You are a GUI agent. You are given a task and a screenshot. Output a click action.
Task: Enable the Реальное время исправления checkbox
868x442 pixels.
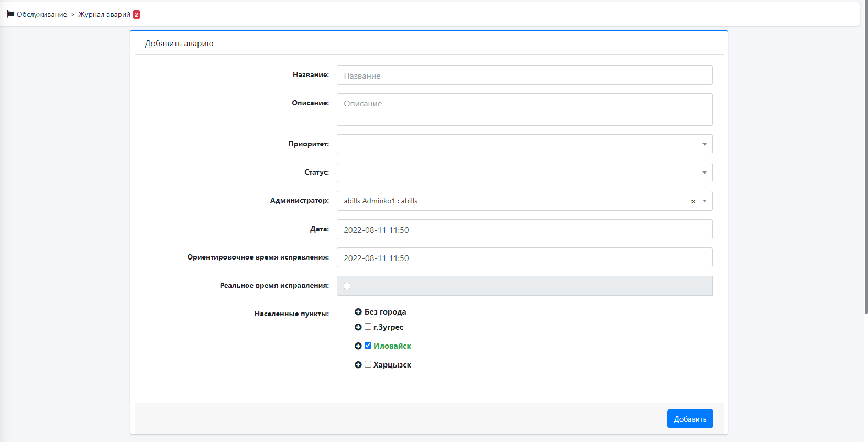(347, 286)
